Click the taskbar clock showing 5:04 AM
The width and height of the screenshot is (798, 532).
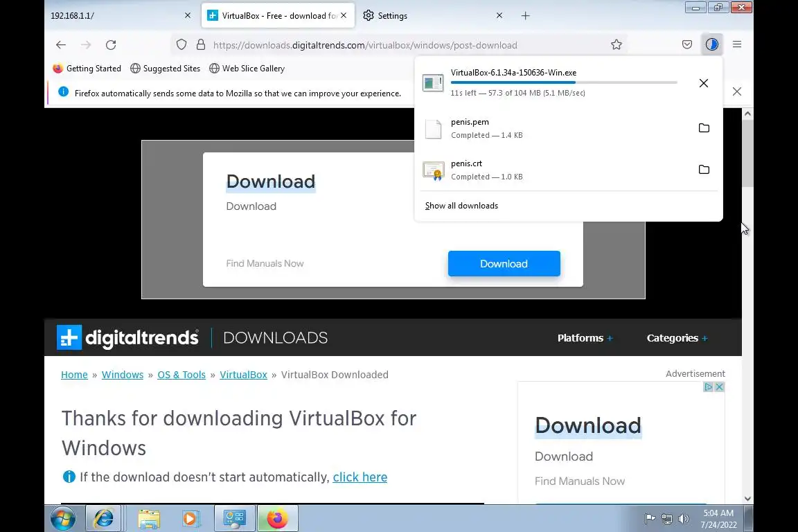coord(718,519)
